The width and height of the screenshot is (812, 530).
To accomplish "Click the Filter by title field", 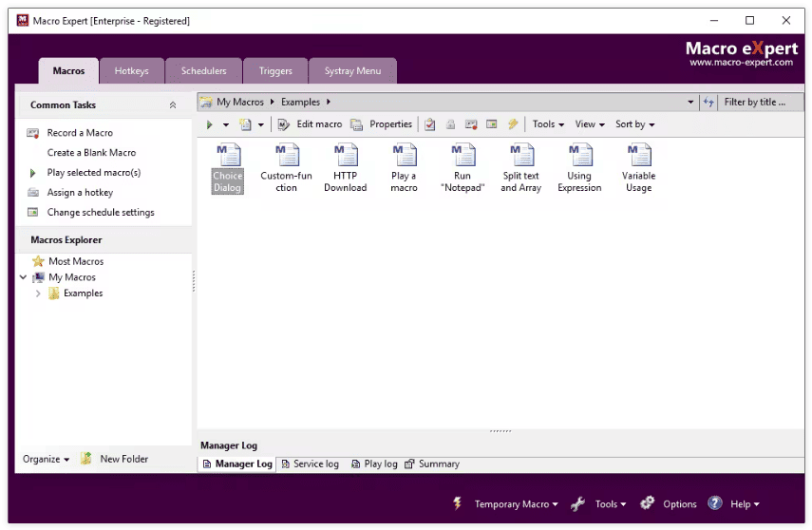I will coord(760,102).
